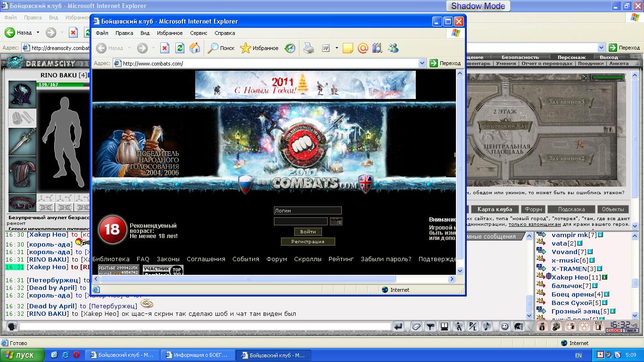
Task: Click Информация о БОЕГ... taskbar button
Action: pyautogui.click(x=197, y=355)
